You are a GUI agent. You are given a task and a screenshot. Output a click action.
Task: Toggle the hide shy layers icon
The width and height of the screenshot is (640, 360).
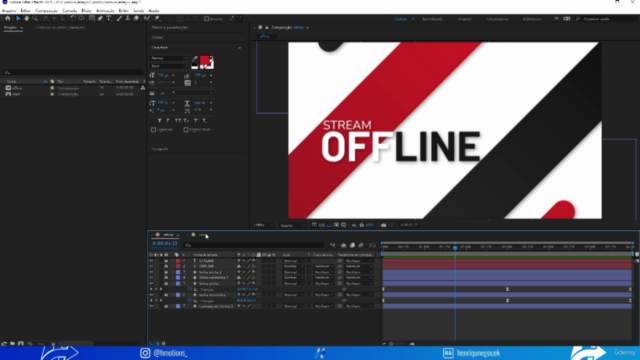pos(343,245)
